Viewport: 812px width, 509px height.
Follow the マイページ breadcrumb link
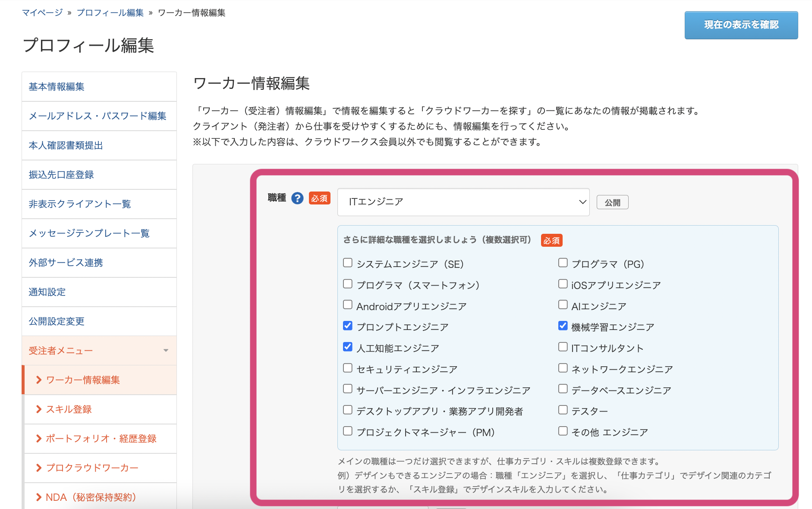point(42,13)
